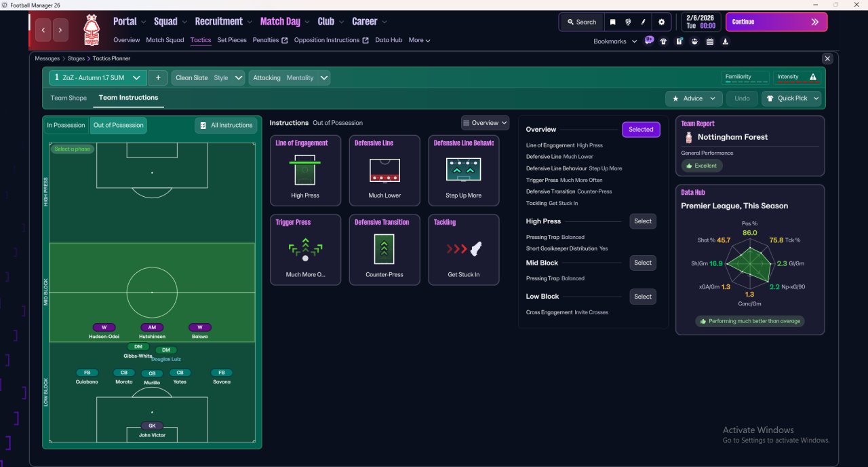Screen dimensions: 868x467
Task: Open the Tackling Get Stuck In card
Action: click(x=464, y=250)
